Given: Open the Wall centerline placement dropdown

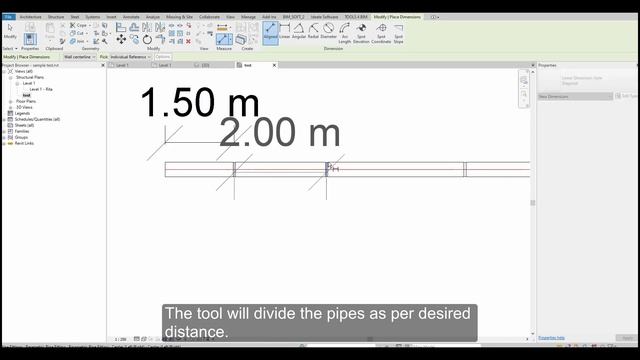Looking at the screenshot, I should click(x=80, y=57).
